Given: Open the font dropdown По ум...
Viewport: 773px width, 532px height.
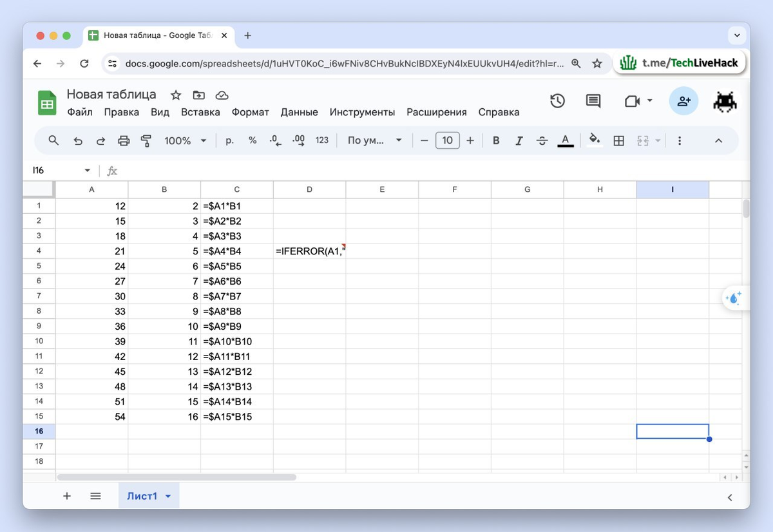Looking at the screenshot, I should 375,140.
